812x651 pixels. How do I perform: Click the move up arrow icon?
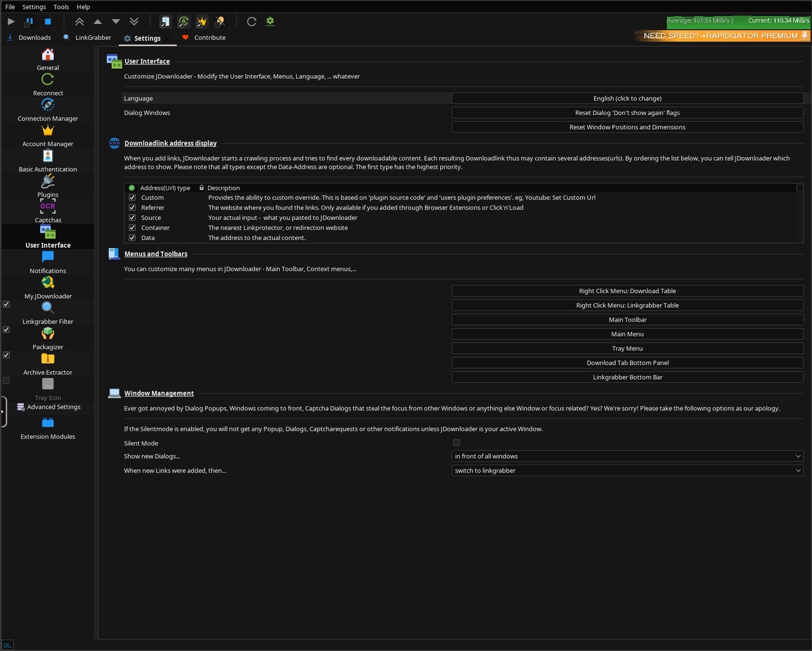98,21
